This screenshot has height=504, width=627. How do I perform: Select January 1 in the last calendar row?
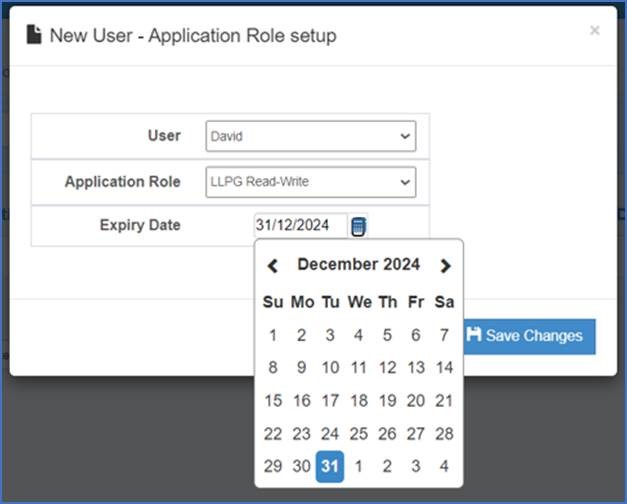pos(359,466)
